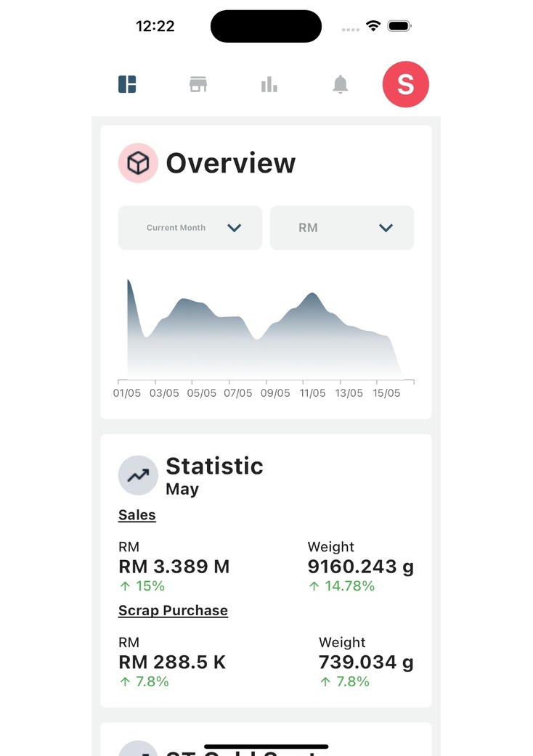Tap the Sales amount RM 3.389 M
Viewport: 533px width, 756px height.
pyautogui.click(x=174, y=567)
